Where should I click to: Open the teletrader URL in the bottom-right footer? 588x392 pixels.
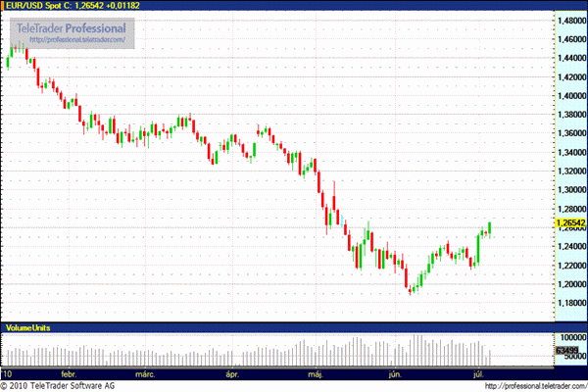tap(535, 385)
